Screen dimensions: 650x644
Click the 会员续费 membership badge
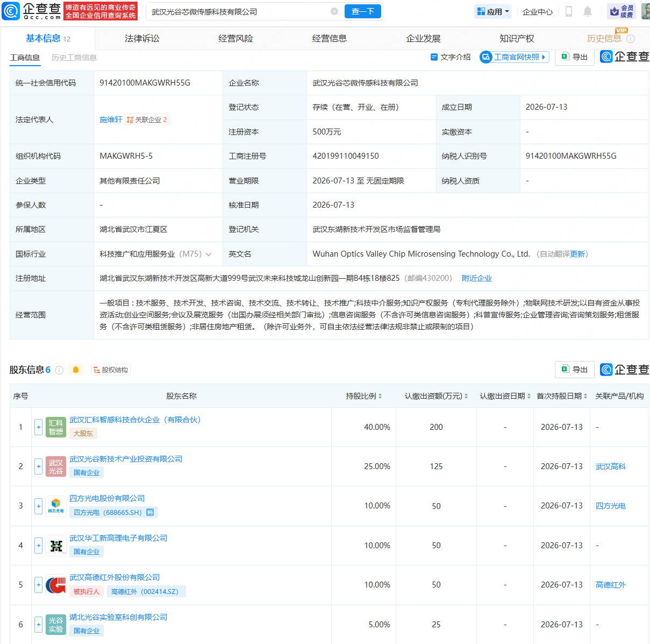pos(621,11)
